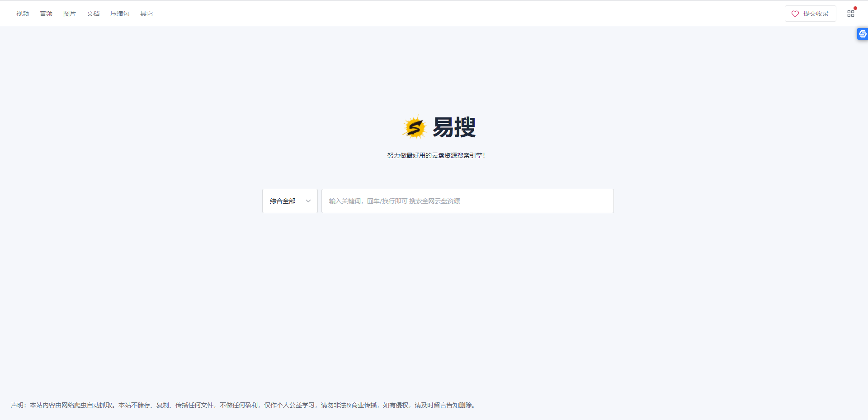
Task: Open the 其它 category
Action: tap(146, 14)
